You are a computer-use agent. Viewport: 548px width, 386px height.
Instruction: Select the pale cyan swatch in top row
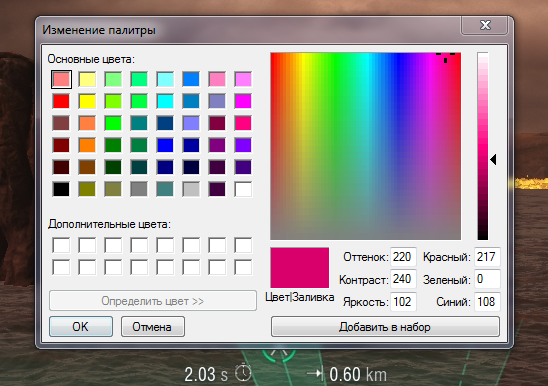coord(165,79)
